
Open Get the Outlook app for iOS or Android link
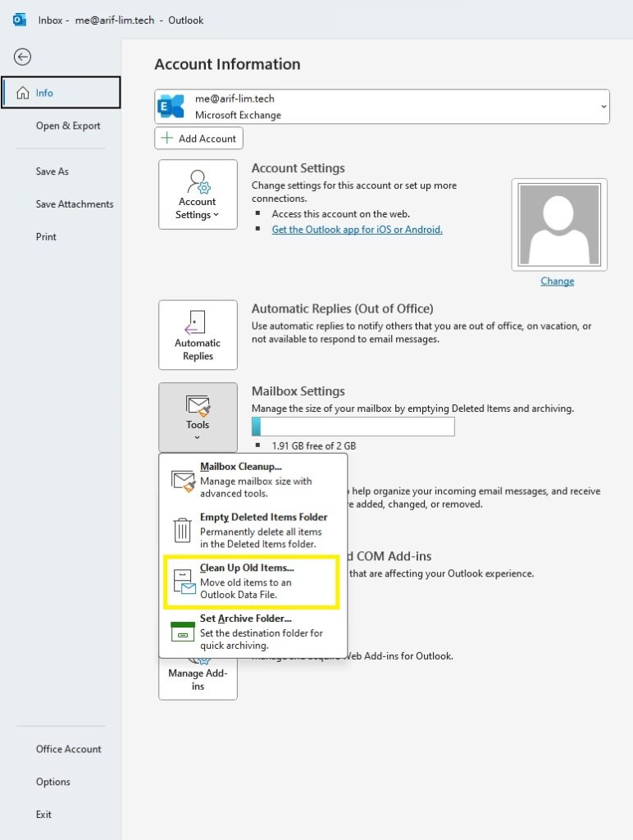pyautogui.click(x=357, y=230)
